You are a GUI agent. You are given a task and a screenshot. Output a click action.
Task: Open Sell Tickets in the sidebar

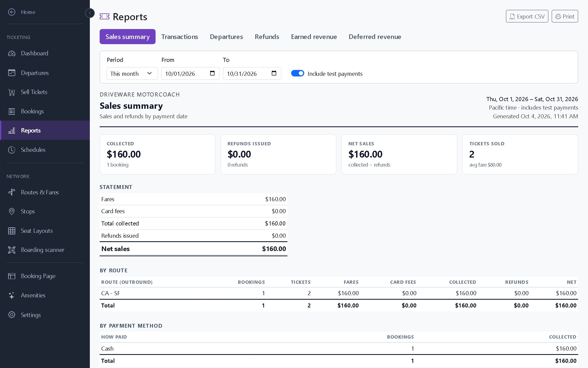tap(45, 92)
